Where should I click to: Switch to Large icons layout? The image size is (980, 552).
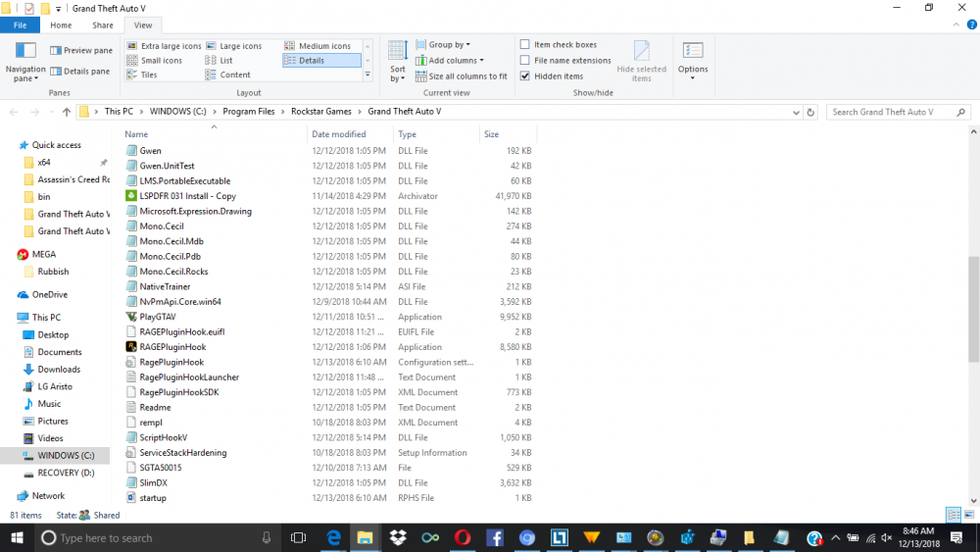(234, 46)
